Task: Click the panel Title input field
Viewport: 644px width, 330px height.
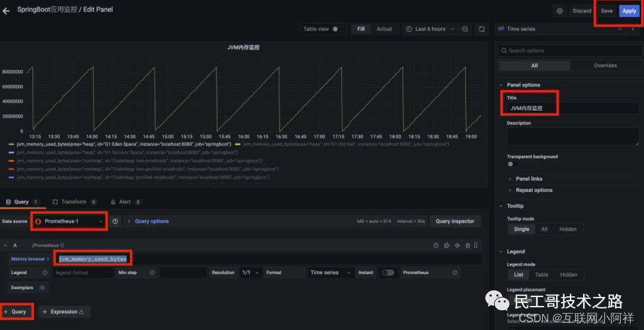Action: 574,108
